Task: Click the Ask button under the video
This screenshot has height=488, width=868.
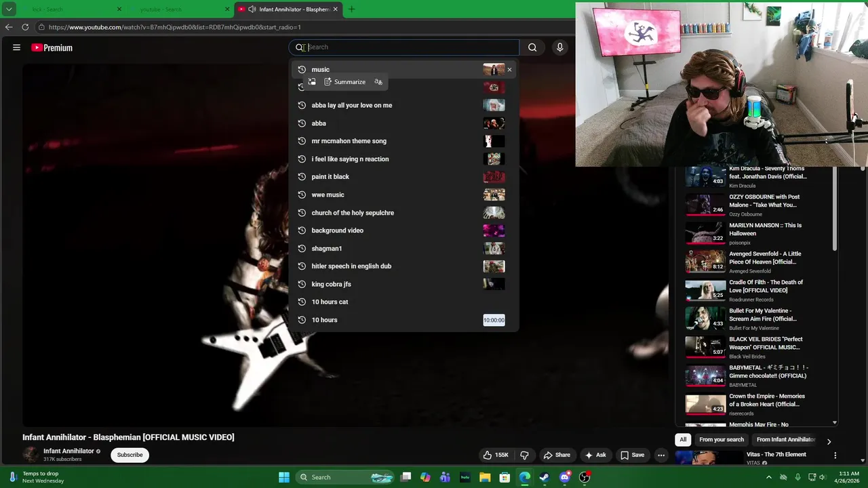Action: (x=595, y=455)
